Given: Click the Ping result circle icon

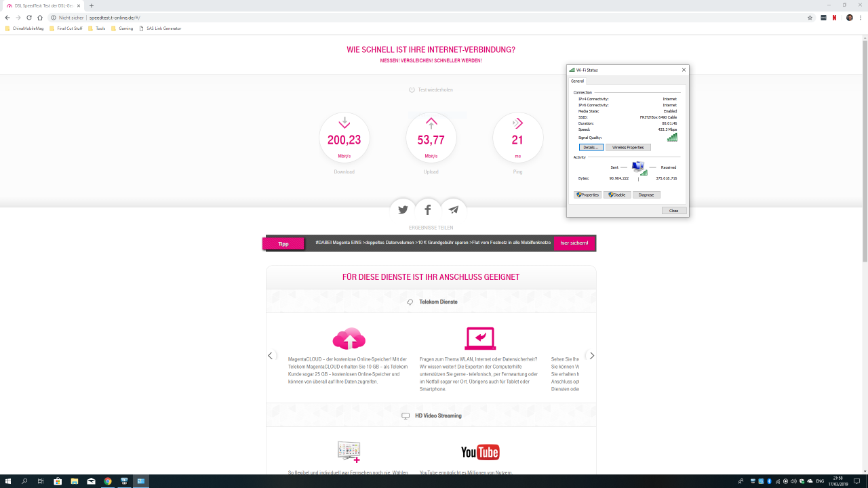Looking at the screenshot, I should click(518, 138).
